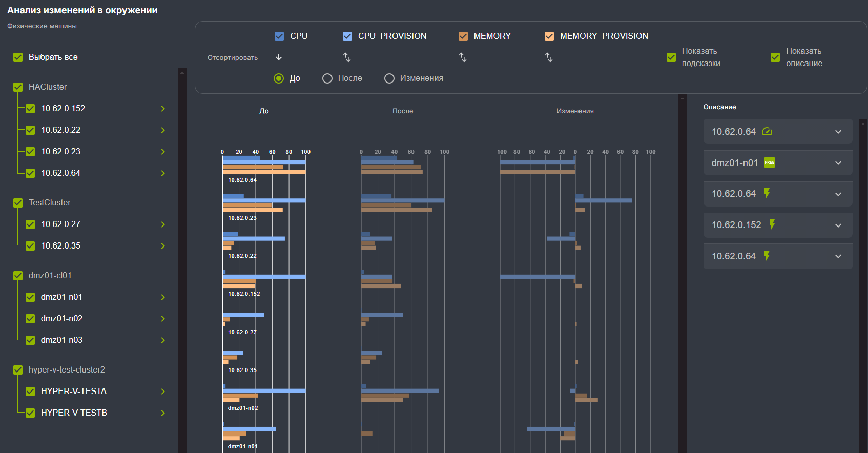868x453 pixels.
Task: Uncheck the CPU_PROVISION metric checkbox
Action: coord(347,36)
